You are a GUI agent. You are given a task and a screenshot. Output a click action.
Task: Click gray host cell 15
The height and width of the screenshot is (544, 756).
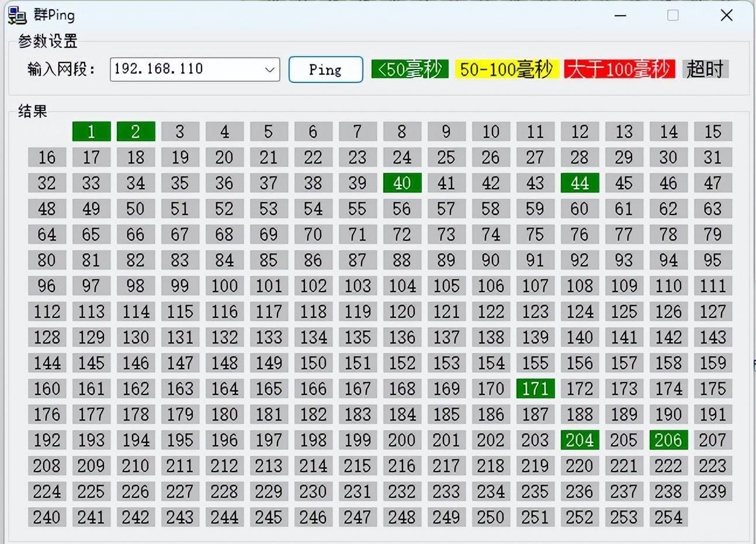pyautogui.click(x=713, y=131)
